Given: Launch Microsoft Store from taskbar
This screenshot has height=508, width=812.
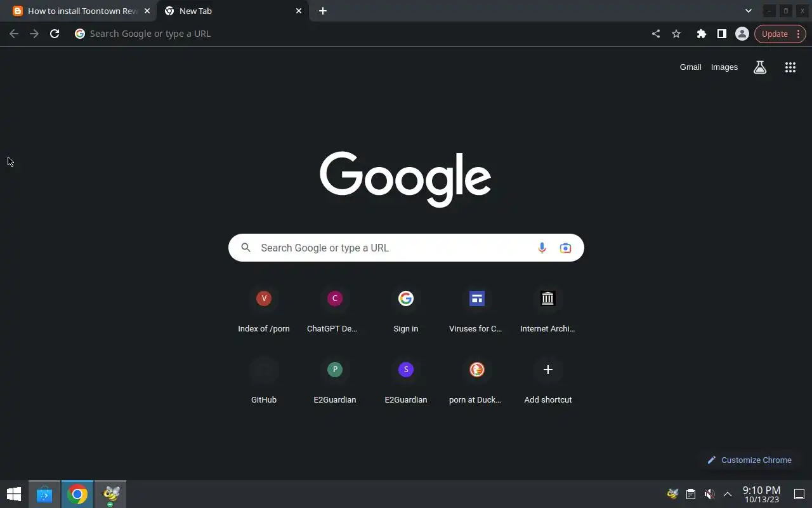Looking at the screenshot, I should click(x=44, y=494).
